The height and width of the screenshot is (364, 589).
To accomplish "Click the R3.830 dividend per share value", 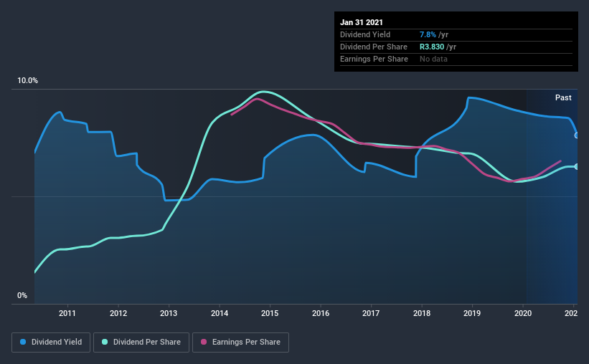I will click(x=432, y=47).
